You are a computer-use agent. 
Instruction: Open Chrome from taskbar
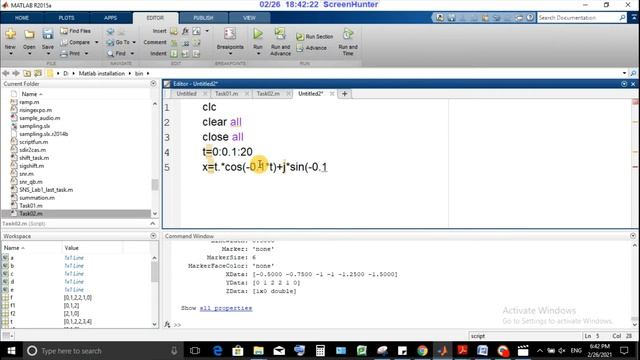[422, 351]
